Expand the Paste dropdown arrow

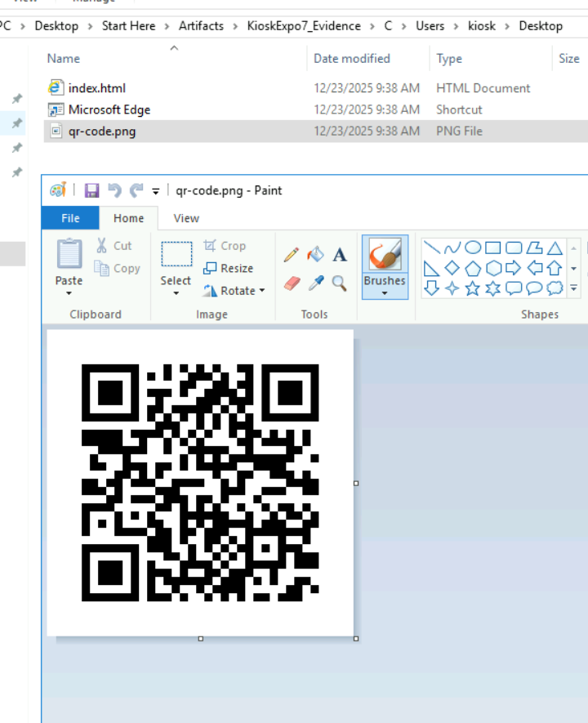pyautogui.click(x=69, y=293)
